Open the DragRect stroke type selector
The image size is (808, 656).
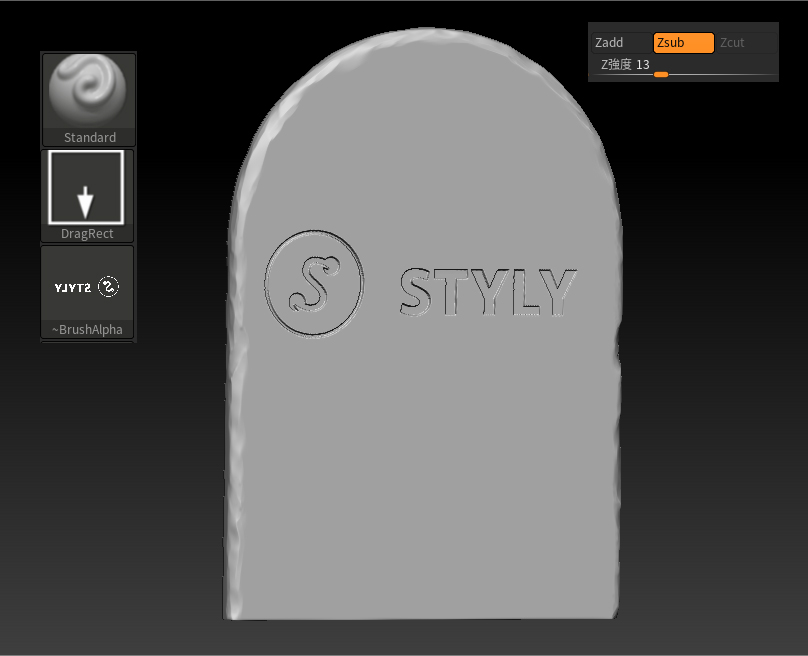click(87, 195)
